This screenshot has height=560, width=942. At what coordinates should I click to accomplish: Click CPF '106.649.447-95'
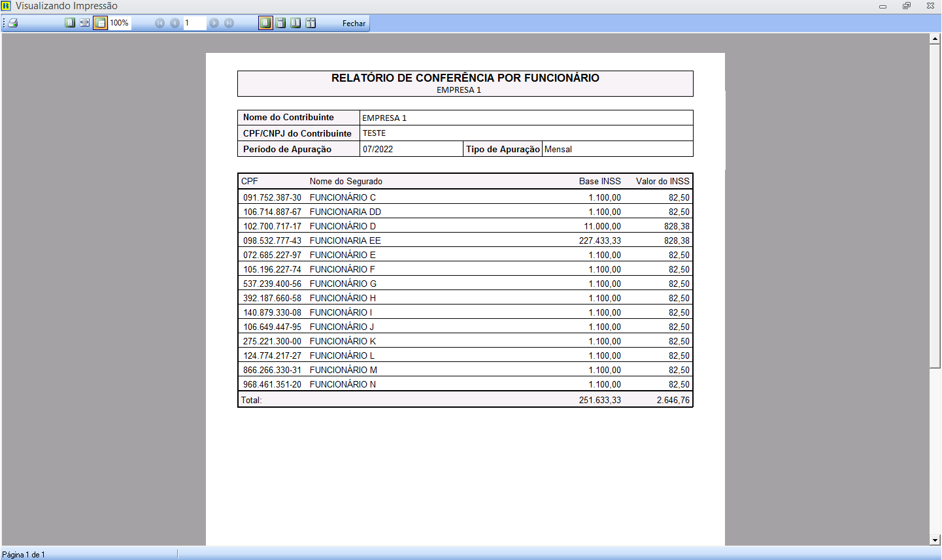(273, 327)
